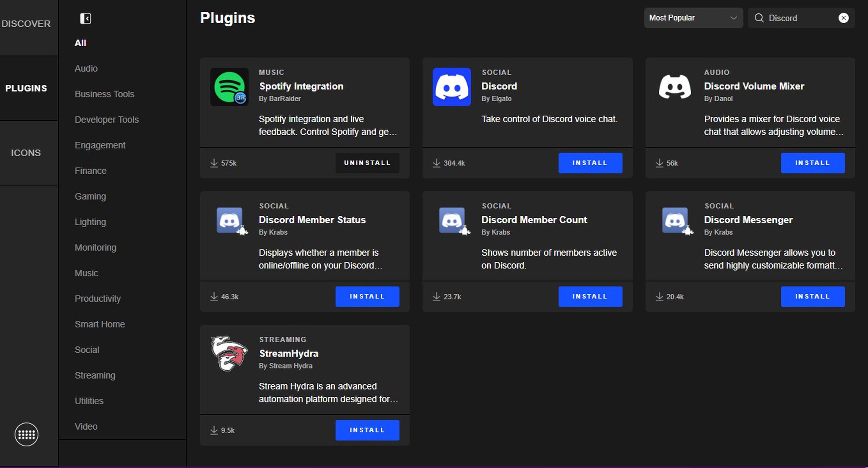This screenshot has height=468, width=868.
Task: Install the Discord plugin by Elgato
Action: click(590, 163)
